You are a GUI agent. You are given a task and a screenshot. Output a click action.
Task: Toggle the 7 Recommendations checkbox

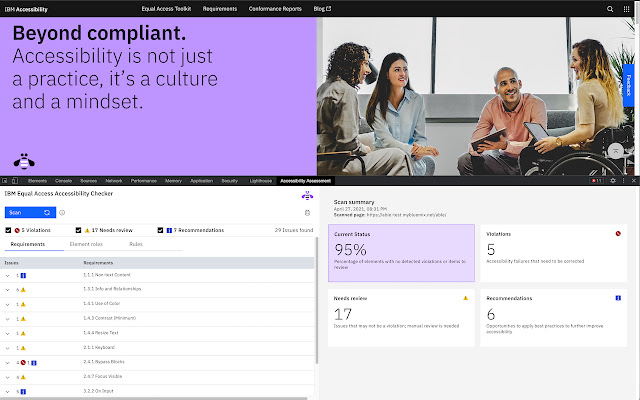tap(161, 230)
